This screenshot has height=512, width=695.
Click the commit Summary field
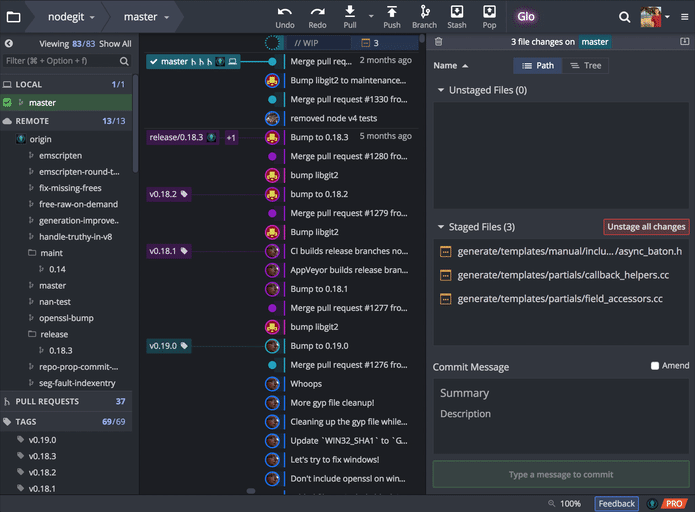coord(561,393)
